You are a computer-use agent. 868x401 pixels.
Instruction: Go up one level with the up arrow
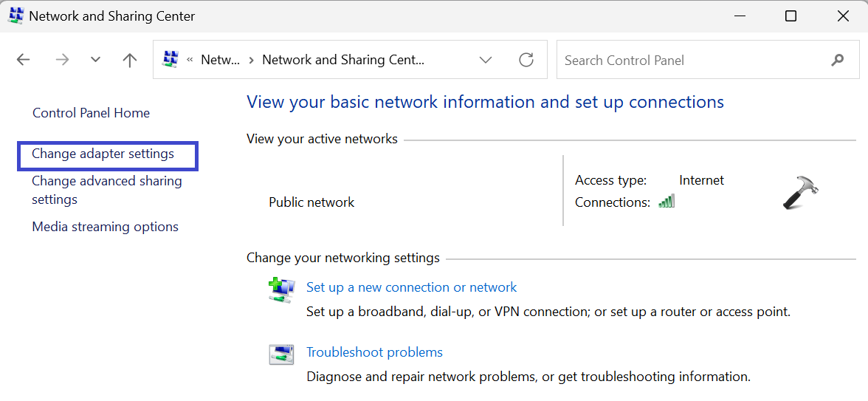point(130,61)
